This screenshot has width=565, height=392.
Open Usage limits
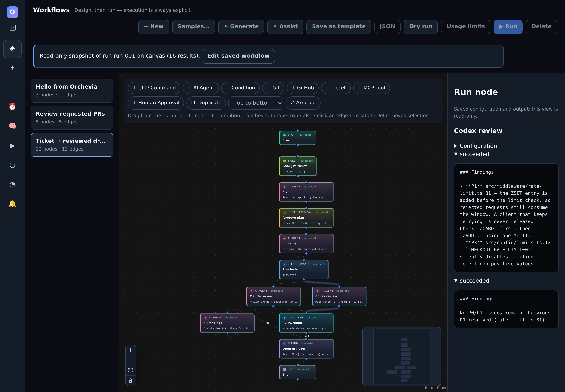click(466, 26)
